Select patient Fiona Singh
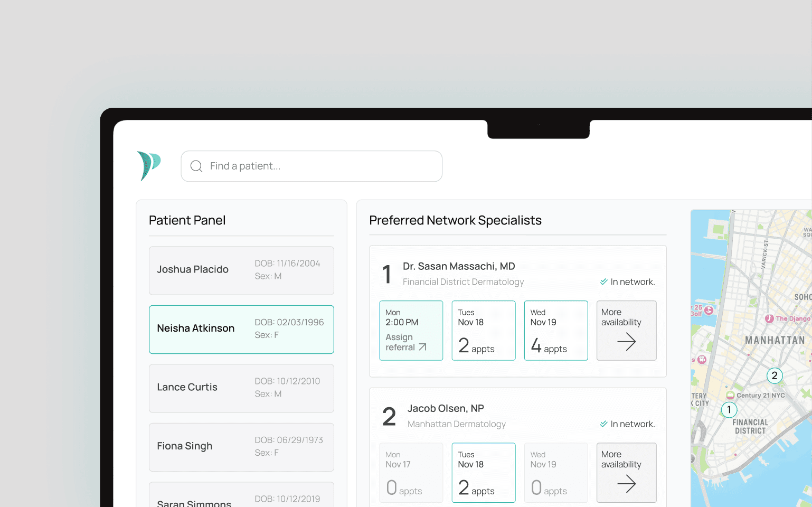This screenshot has width=812, height=507. (241, 447)
